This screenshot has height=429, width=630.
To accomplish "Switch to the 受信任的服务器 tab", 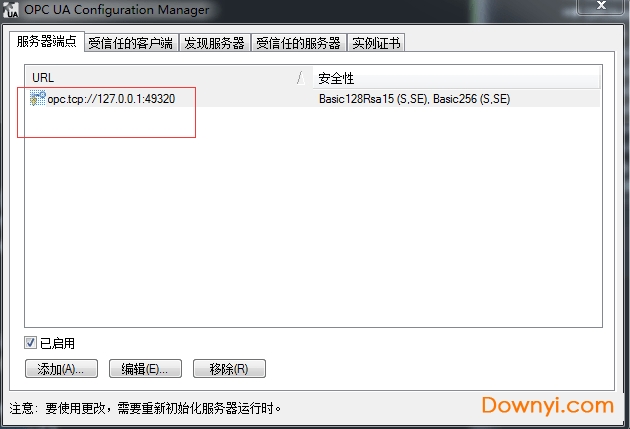I will click(x=298, y=43).
